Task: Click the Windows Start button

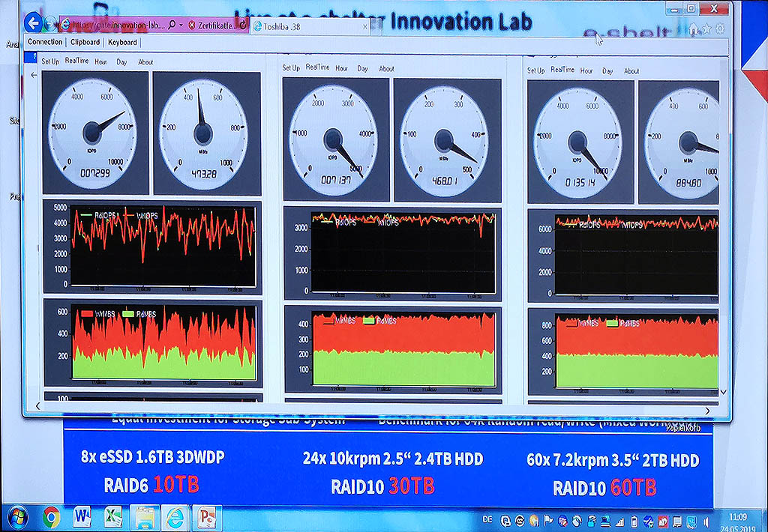Action: [x=17, y=517]
